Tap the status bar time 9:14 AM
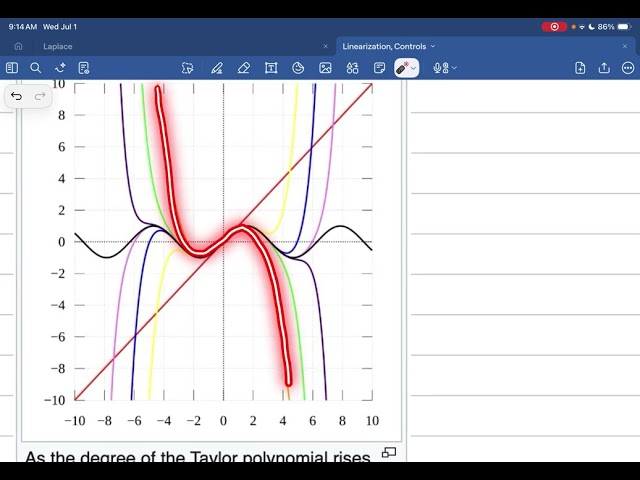The width and height of the screenshot is (640, 480). (x=22, y=27)
